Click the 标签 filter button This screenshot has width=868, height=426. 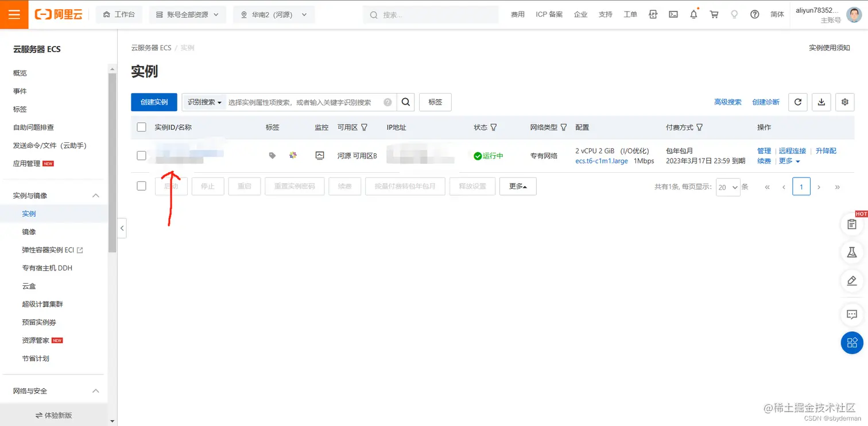click(435, 102)
